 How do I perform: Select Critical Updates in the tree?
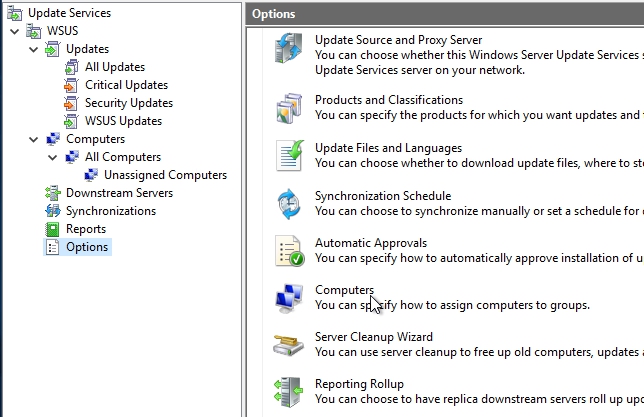click(126, 85)
